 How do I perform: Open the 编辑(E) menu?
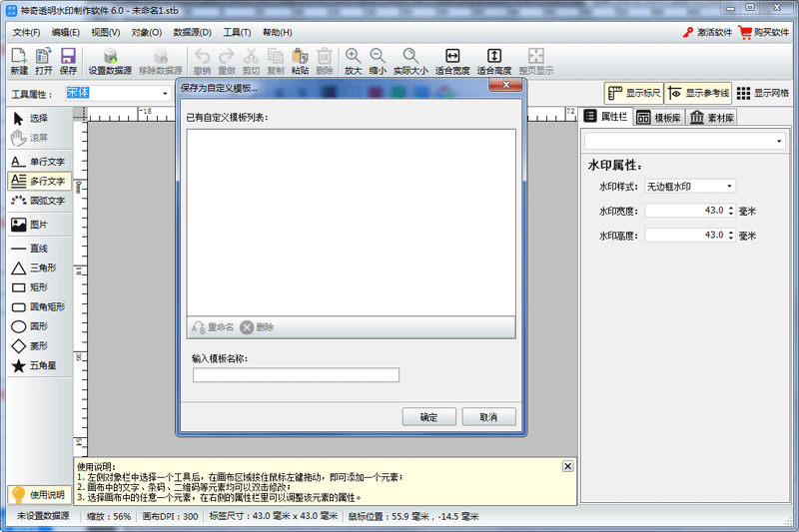click(x=66, y=33)
